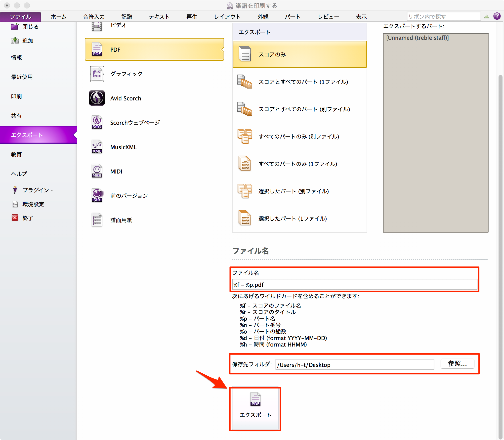This screenshot has width=504, height=440.
Task: Click the preferences (環境設定) icon
Action: coord(15,204)
